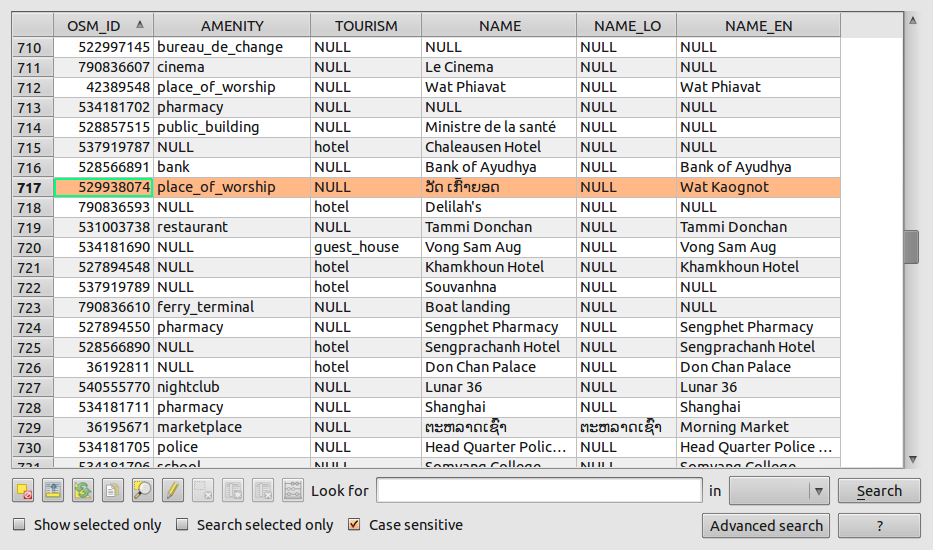
Task: Zoom map to selected rows icon
Action: click(x=143, y=490)
